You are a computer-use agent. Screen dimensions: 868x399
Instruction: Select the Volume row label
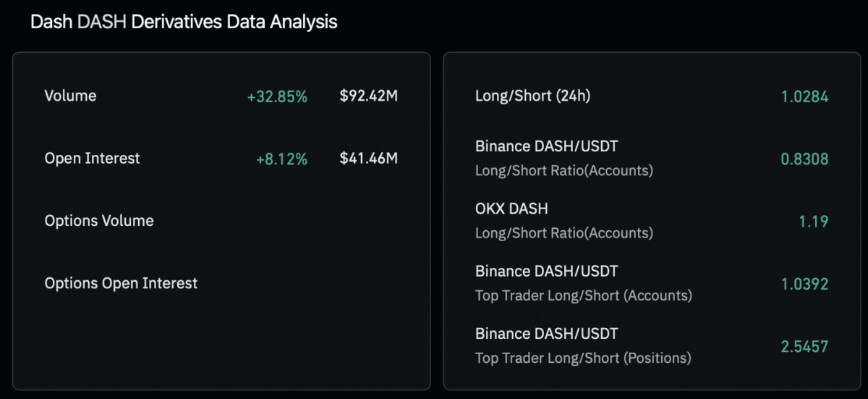[70, 96]
